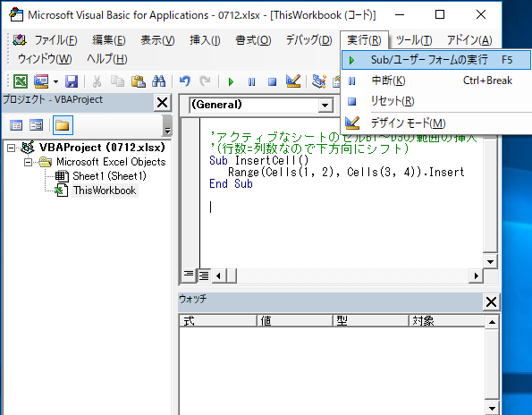This screenshot has height=415, width=532.
Task: Click the document icon left of File menu
Action: (20, 40)
